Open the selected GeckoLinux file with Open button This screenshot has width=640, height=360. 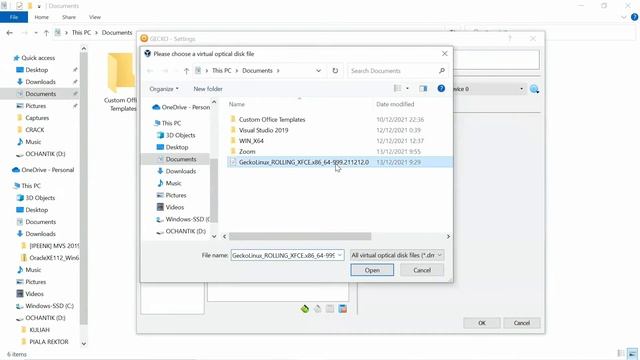[x=372, y=270]
